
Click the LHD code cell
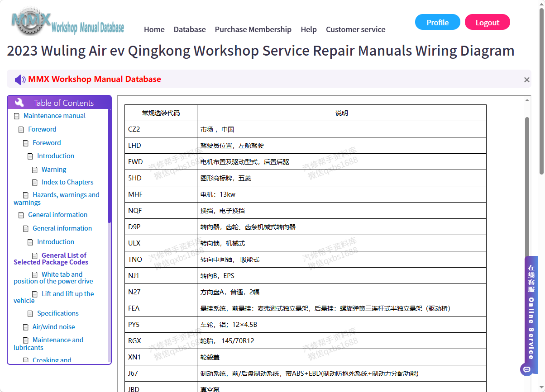161,146
